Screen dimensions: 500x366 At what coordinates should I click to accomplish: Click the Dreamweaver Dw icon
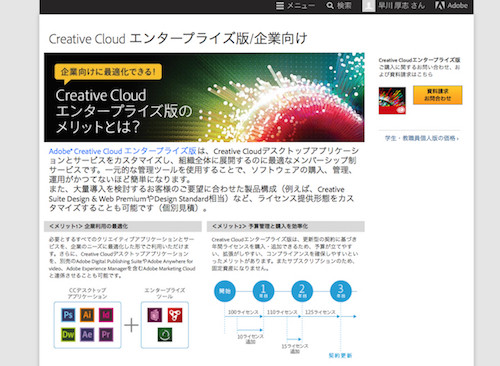[x=68, y=335]
